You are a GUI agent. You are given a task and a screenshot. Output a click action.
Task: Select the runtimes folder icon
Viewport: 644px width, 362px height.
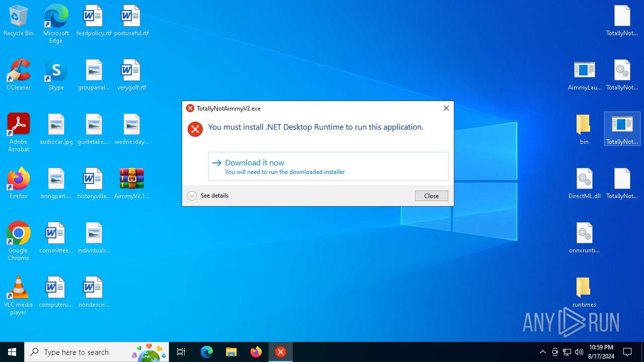pos(584,293)
